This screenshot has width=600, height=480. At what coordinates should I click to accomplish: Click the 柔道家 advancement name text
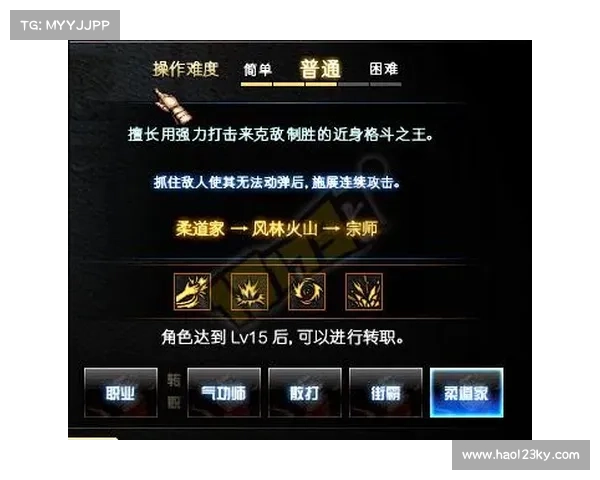(x=201, y=229)
